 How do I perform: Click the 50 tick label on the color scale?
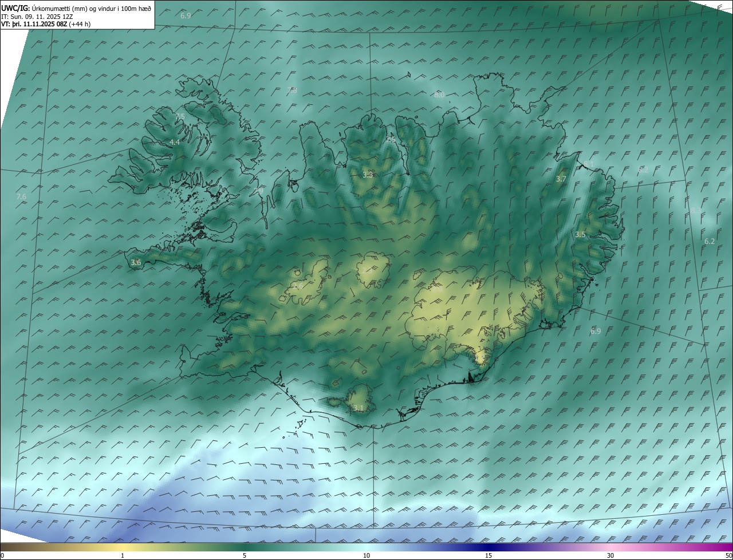point(728,555)
